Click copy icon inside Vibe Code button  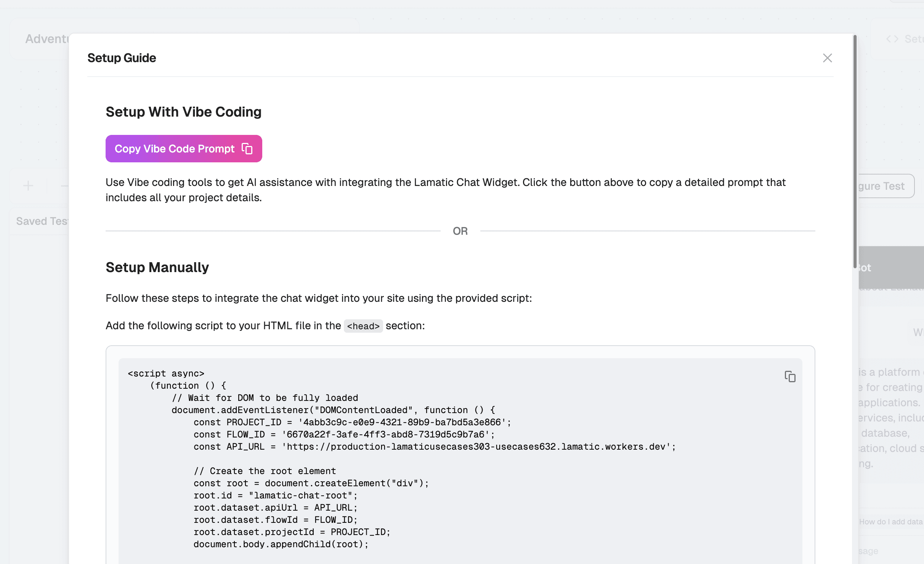[x=247, y=149]
